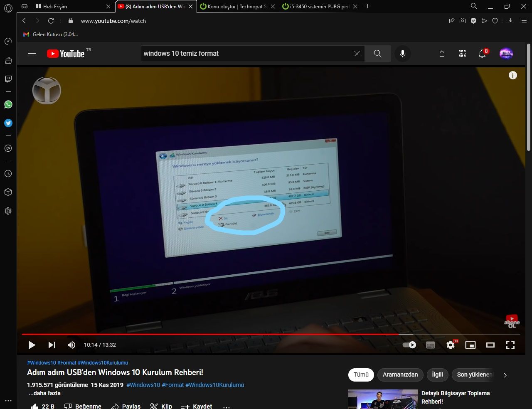Show more filter chips with the arrow
This screenshot has height=409, width=532.
505,375
